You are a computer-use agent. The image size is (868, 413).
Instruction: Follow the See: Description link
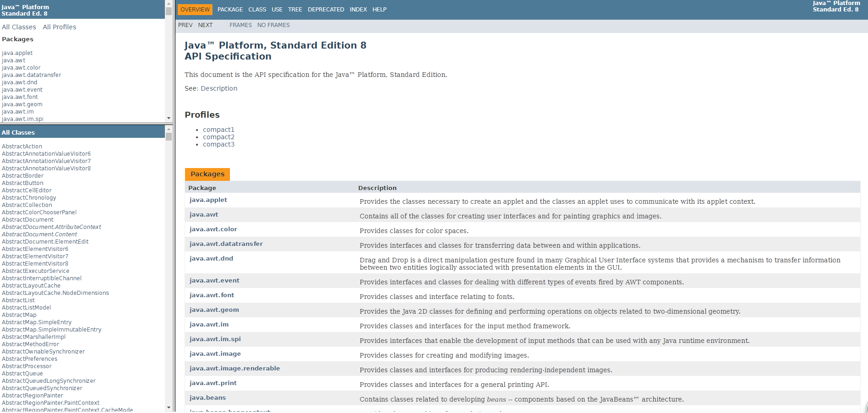pyautogui.click(x=219, y=88)
